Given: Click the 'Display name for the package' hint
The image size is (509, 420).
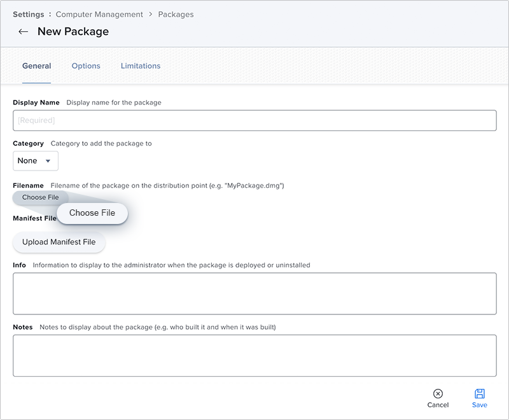Looking at the screenshot, I should [114, 102].
